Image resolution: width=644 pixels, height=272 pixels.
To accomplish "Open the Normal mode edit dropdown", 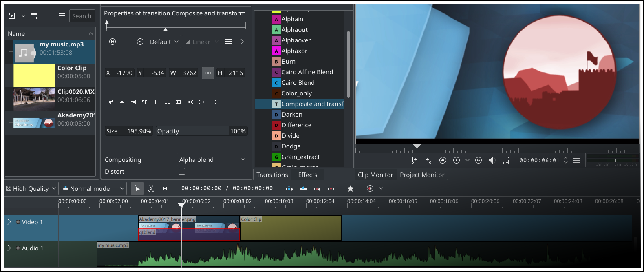I will coord(93,188).
